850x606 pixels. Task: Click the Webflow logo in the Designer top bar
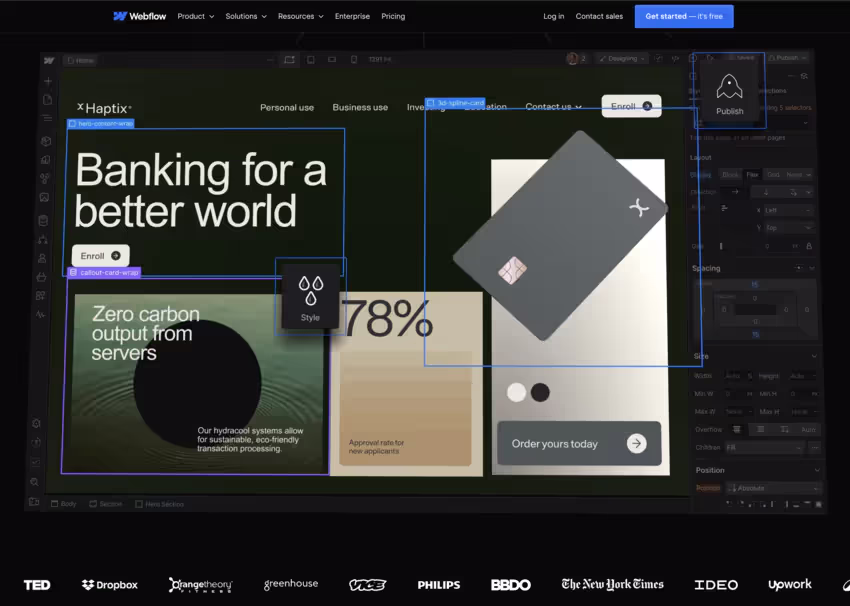pos(49,60)
